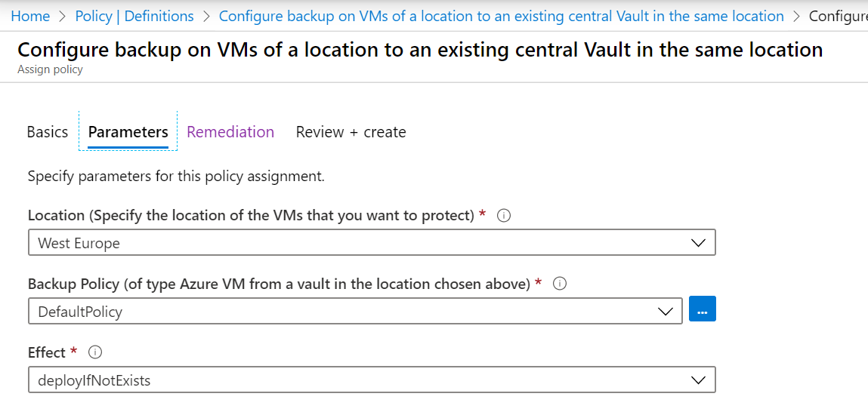Click the Assign policy subtitle text
Image resolution: width=868 pixels, height=415 pixels.
pos(50,69)
